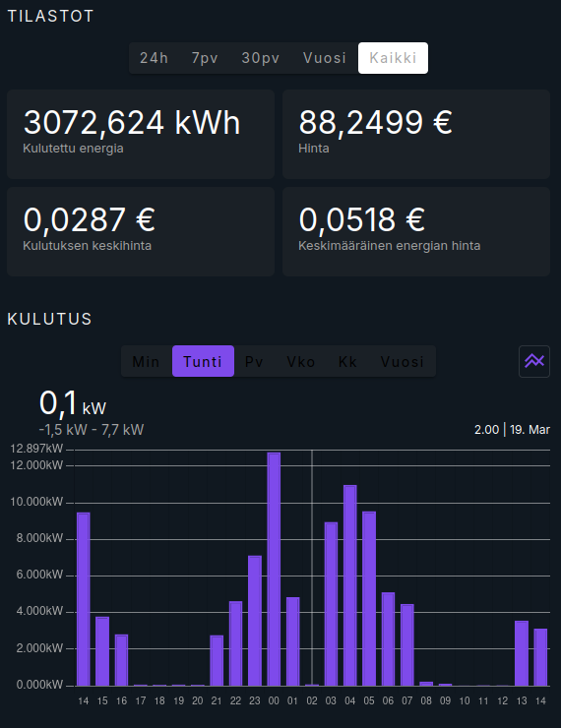Viewport: 561px width, 728px height.
Task: Open the Hinta total cost card
Action: coord(416,134)
